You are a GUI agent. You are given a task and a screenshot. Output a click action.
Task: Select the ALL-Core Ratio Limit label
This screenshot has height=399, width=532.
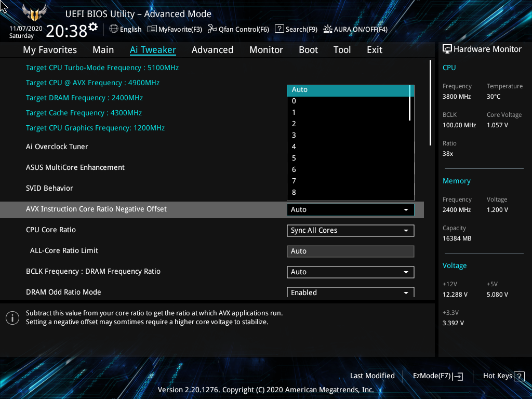[64, 250]
